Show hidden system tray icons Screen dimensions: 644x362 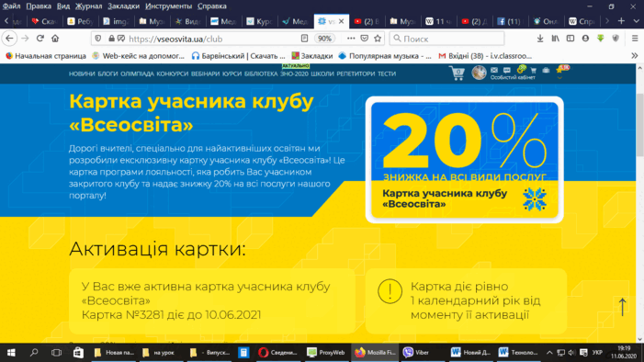(549, 353)
